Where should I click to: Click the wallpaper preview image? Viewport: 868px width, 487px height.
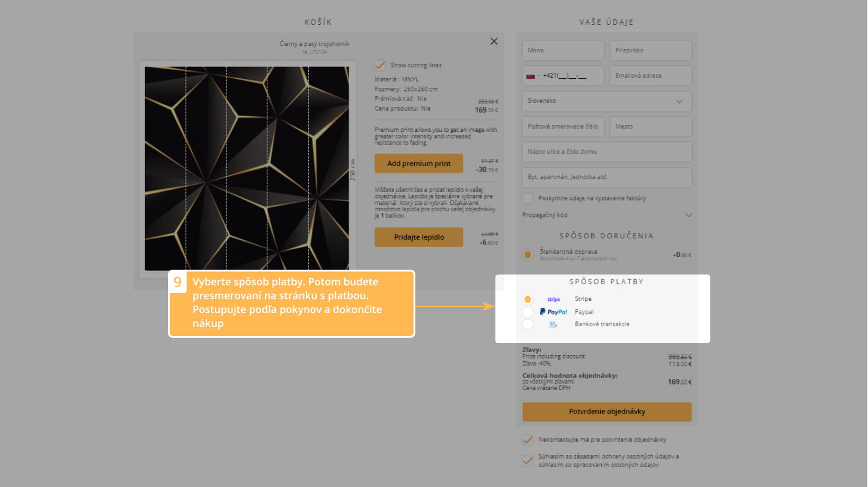point(247,169)
